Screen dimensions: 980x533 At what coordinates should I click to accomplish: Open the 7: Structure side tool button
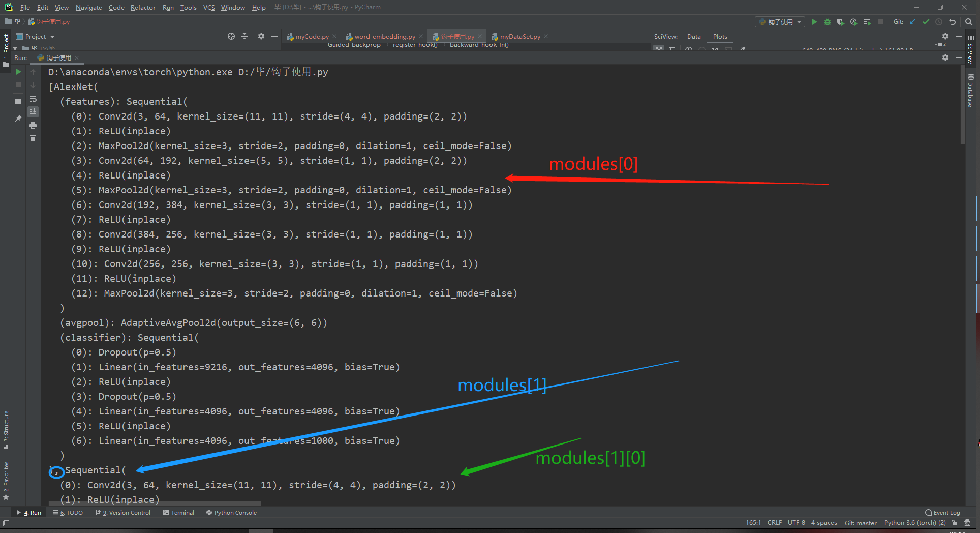click(x=6, y=430)
